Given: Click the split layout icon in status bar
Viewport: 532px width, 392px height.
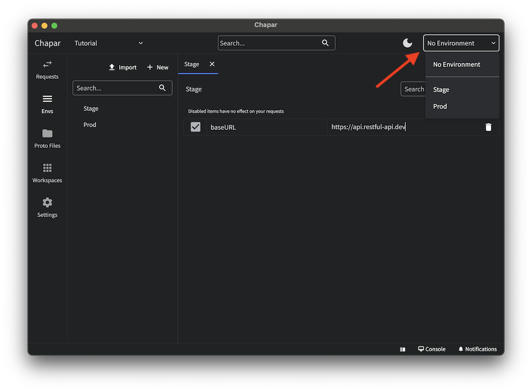Looking at the screenshot, I should point(403,349).
